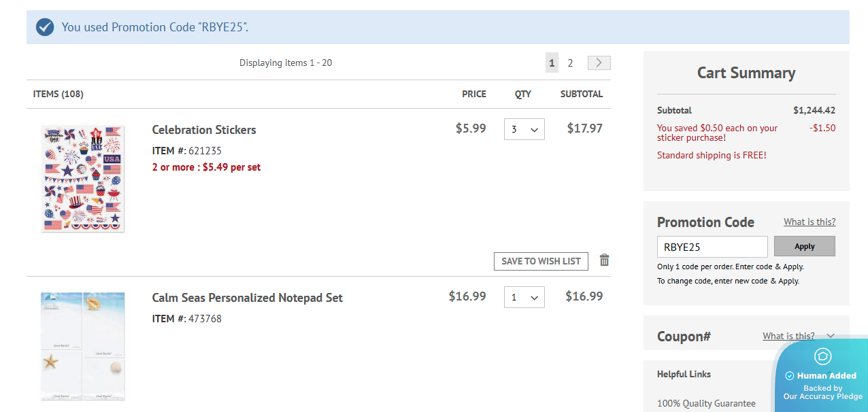Go to next page arrow
This screenshot has width=868, height=412.
[599, 63]
